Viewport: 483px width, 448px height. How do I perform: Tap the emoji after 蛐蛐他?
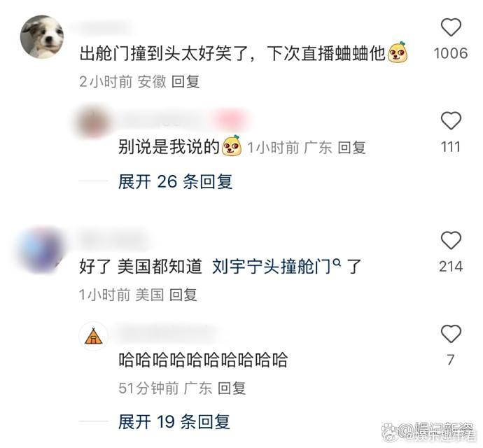398,52
